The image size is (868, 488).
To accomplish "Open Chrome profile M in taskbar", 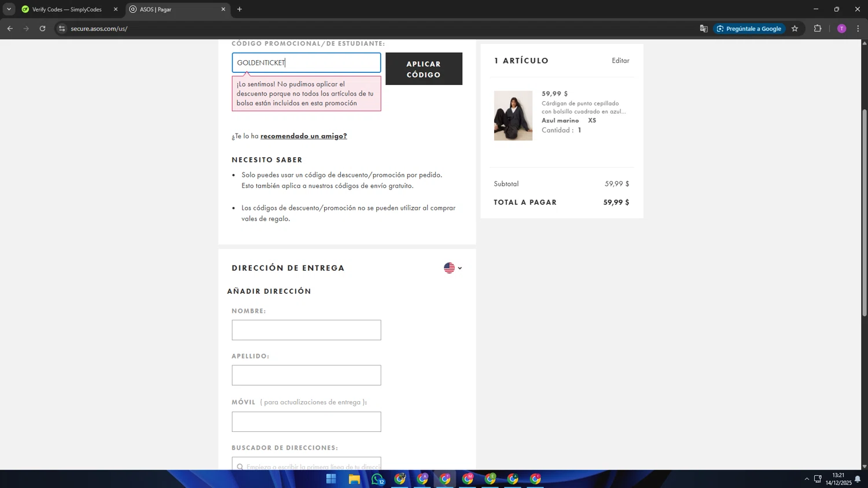I will [x=468, y=479].
